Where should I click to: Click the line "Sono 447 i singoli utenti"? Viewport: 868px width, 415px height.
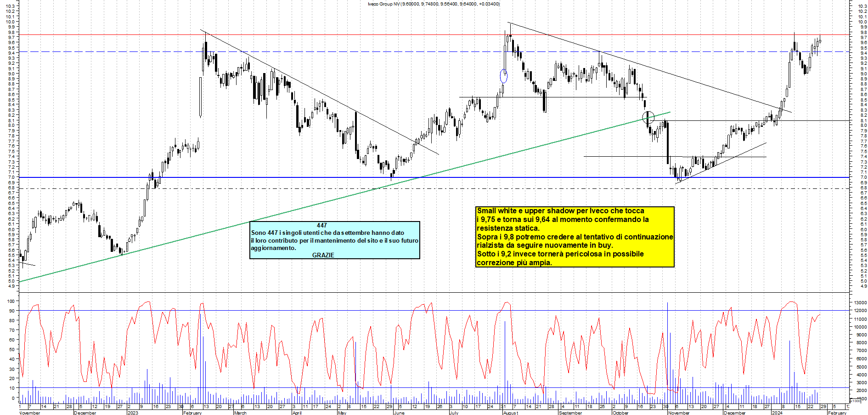tap(327, 233)
